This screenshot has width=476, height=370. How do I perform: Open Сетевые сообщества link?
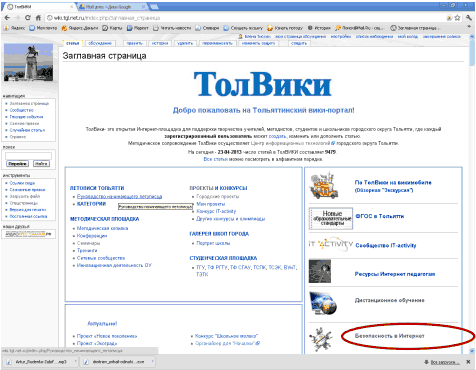point(101,258)
